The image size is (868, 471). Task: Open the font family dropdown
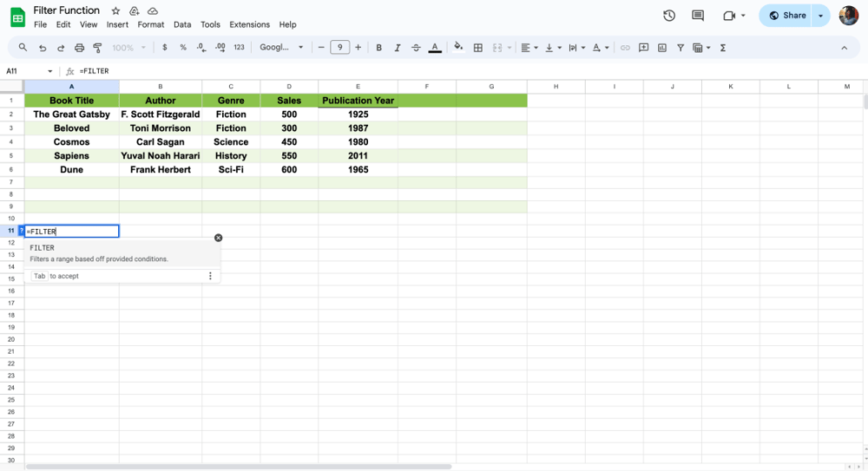(x=281, y=48)
